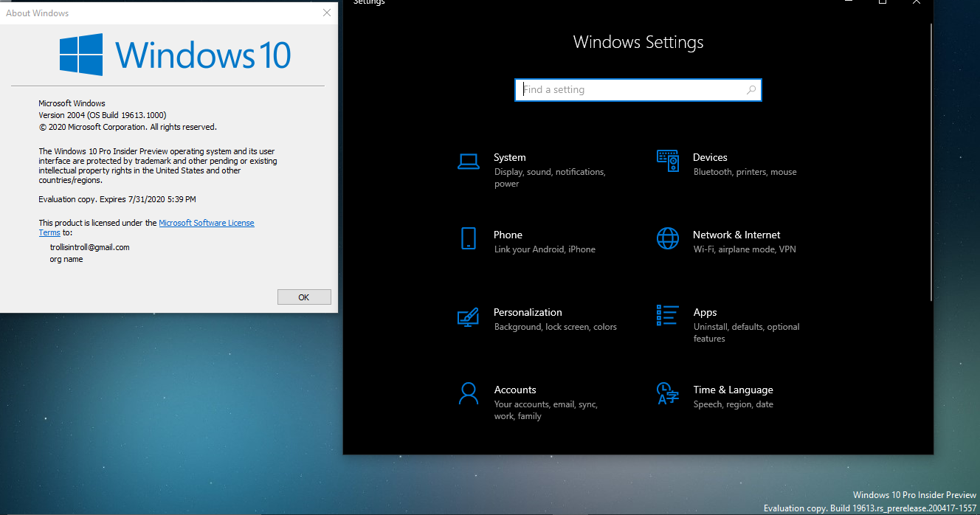Click the 'trollisintroll@gmail.com' licensee line
This screenshot has width=980, height=515.
click(89, 247)
